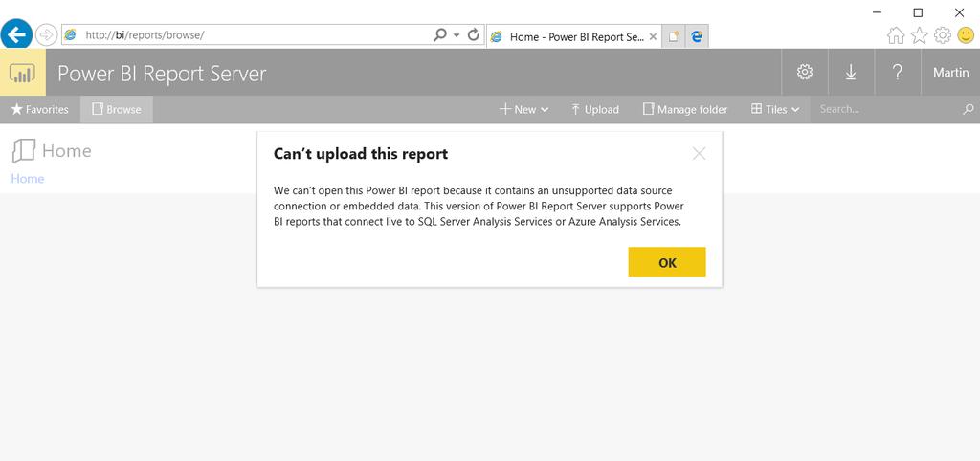Refresh the page with reload icon
980x461 pixels.
point(474,35)
